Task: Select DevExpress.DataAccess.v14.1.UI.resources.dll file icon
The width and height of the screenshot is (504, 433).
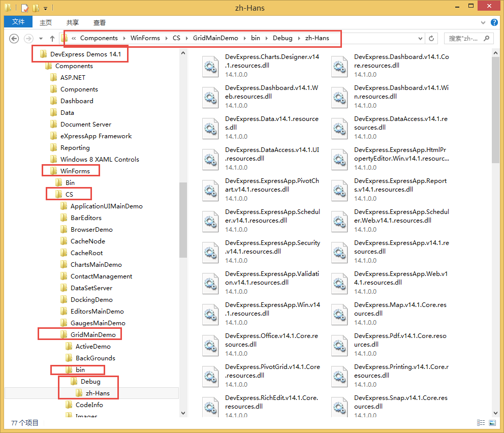Action: [210, 159]
